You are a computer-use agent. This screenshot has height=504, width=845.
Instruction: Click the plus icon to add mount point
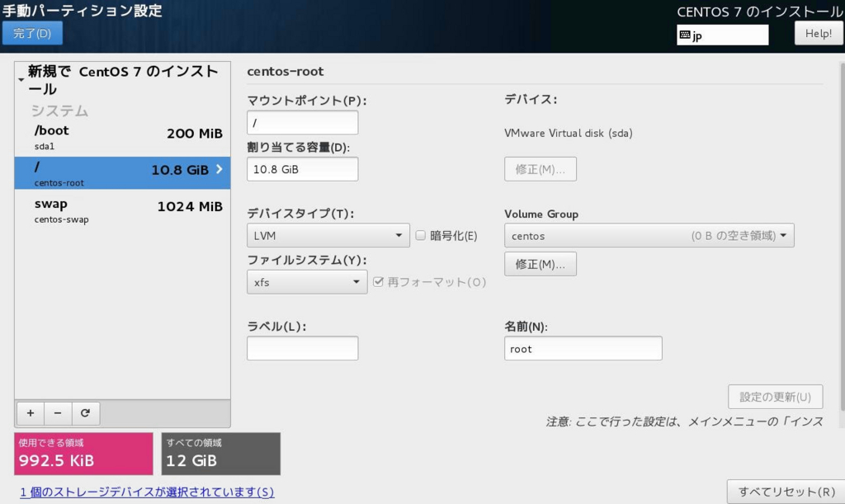point(31,413)
